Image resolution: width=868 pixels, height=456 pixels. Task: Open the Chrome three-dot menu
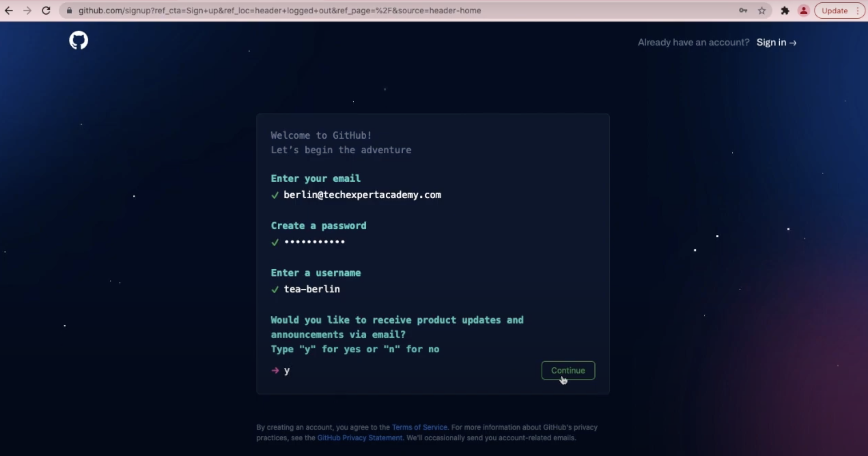858,11
